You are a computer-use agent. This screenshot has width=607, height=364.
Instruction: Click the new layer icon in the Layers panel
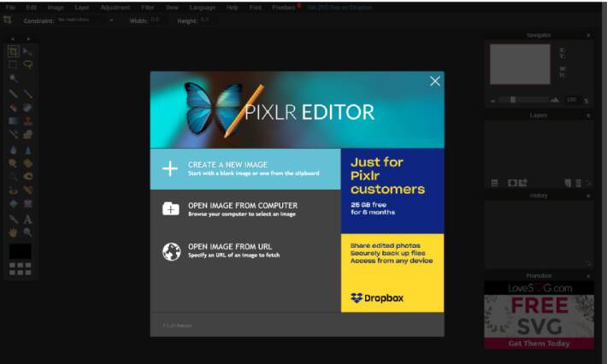pos(568,183)
